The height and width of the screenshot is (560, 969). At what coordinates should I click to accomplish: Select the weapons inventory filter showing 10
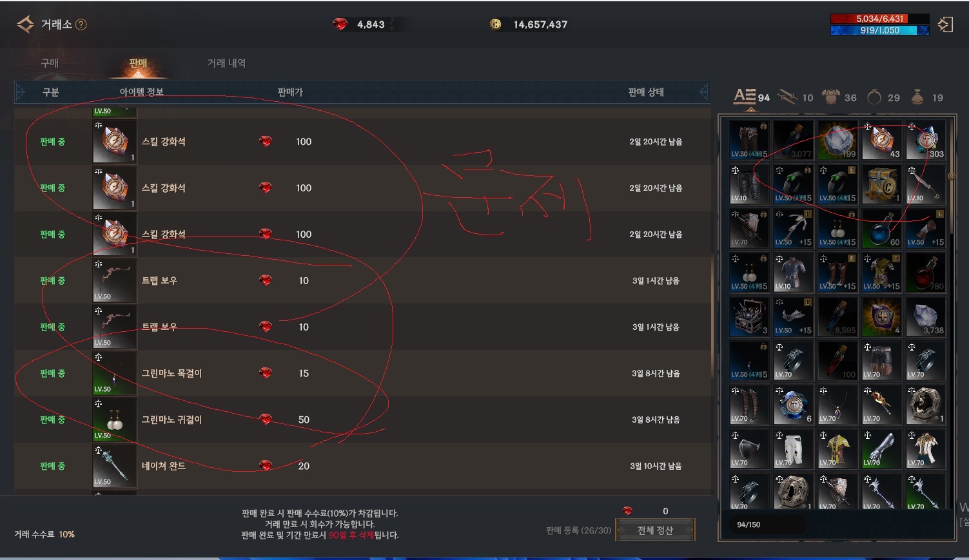click(x=795, y=97)
